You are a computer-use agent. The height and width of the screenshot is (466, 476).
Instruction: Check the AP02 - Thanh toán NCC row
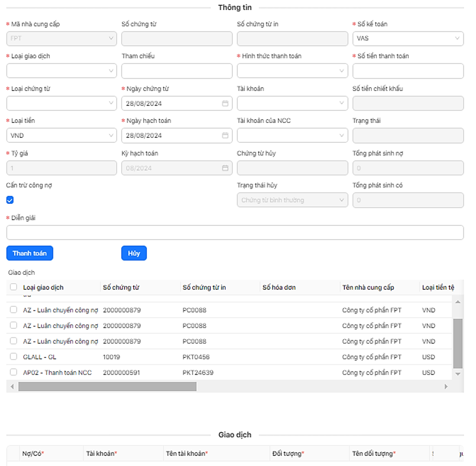[x=14, y=372]
